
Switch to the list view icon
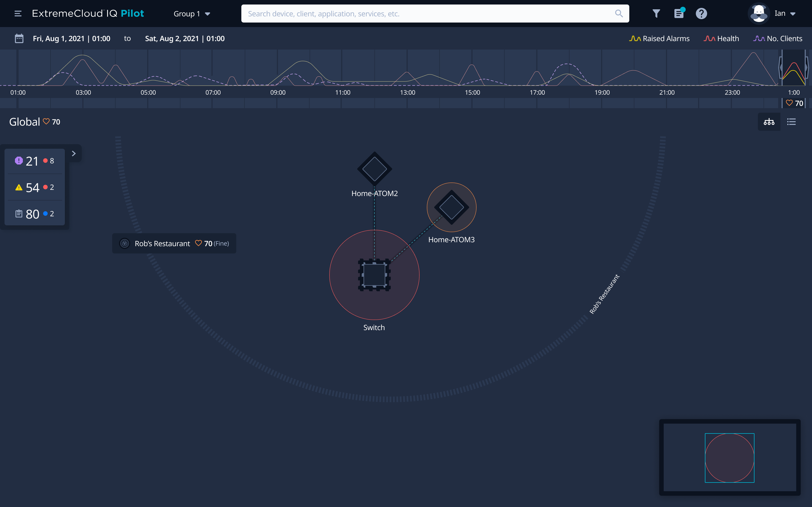791,121
